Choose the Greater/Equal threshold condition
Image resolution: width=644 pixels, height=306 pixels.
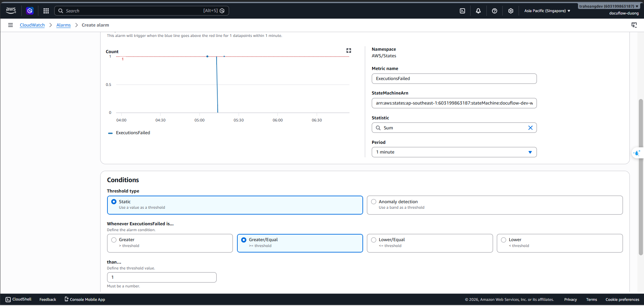point(300,243)
